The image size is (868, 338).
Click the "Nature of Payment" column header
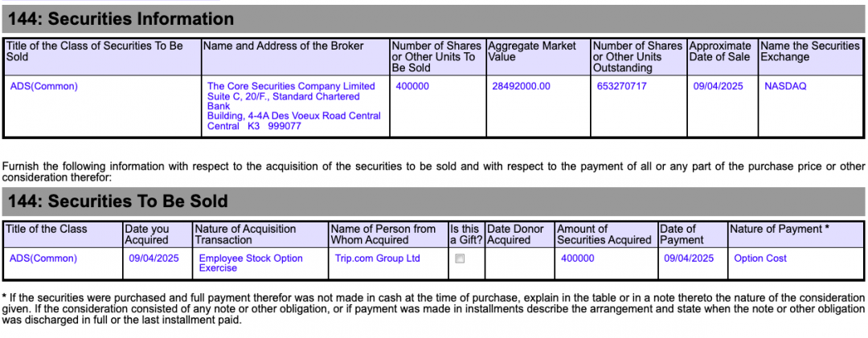pyautogui.click(x=780, y=229)
